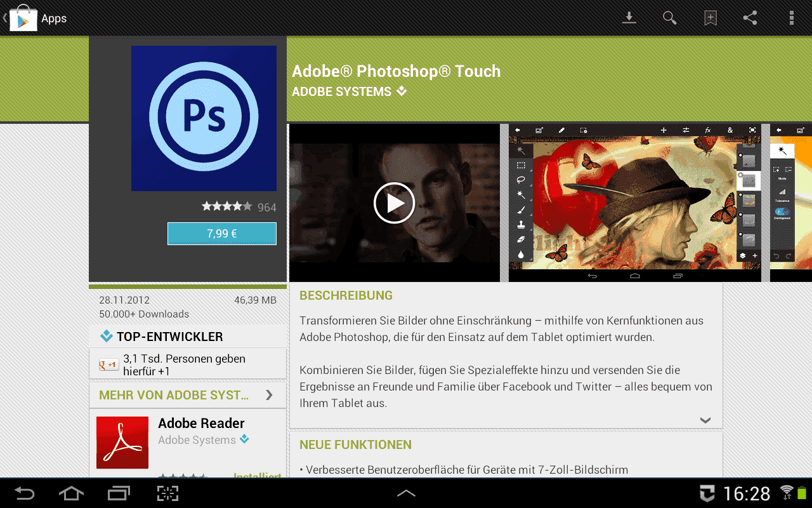Tap the Play Store bag icon to go back
Screen dimensions: 812x508
point(23,18)
